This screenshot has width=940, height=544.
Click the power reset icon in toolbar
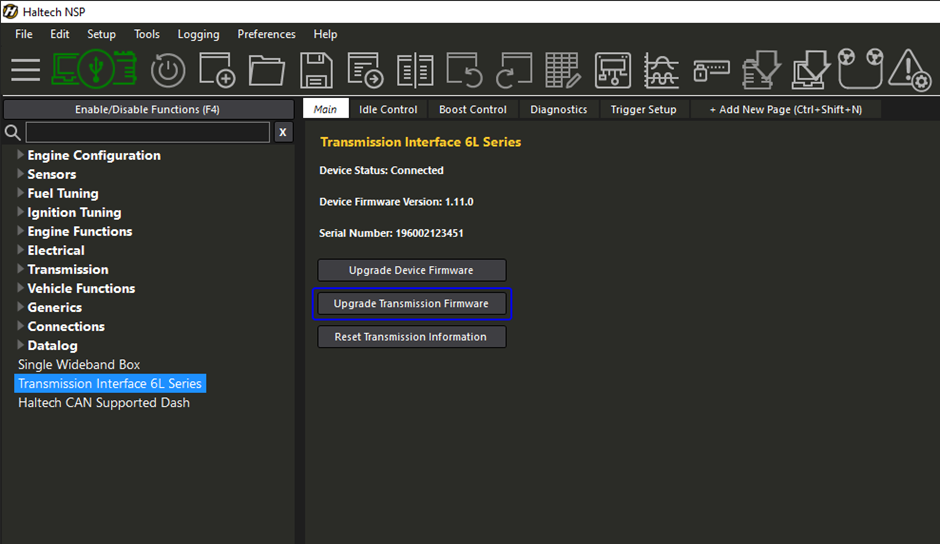point(168,70)
